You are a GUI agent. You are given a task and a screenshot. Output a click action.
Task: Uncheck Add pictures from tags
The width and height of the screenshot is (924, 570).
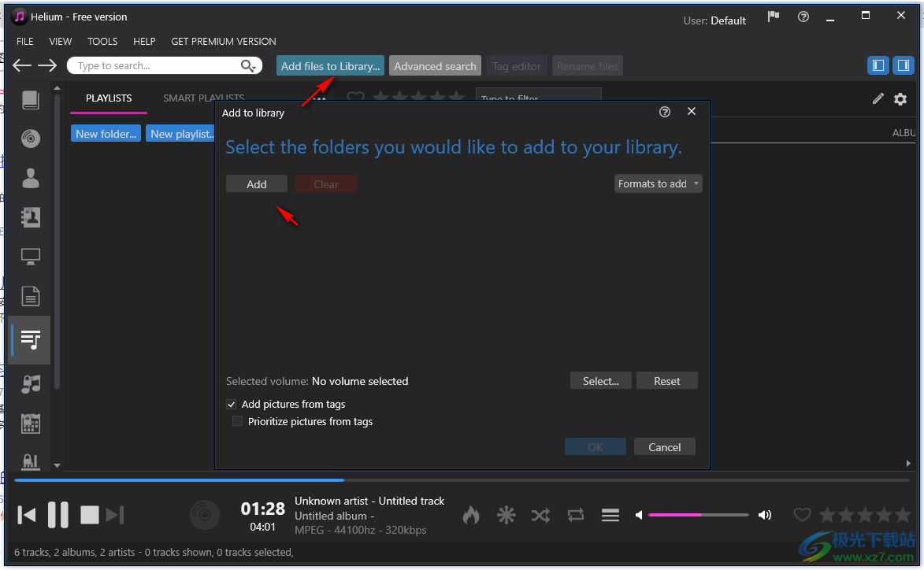(x=232, y=404)
